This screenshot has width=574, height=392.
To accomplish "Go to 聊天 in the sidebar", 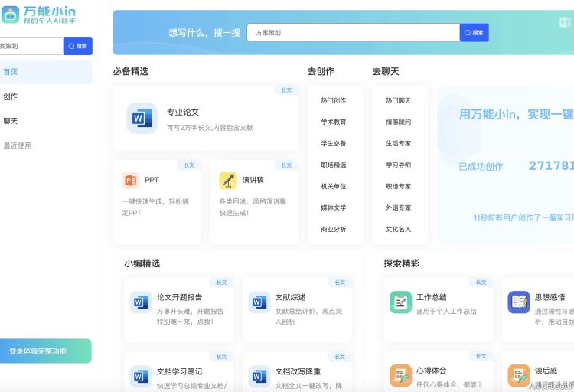I will (11, 121).
